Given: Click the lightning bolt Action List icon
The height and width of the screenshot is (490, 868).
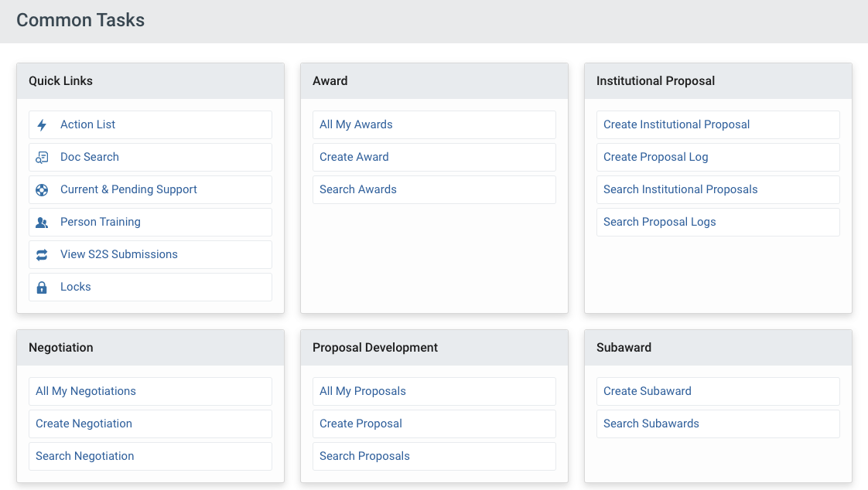Looking at the screenshot, I should pos(42,124).
